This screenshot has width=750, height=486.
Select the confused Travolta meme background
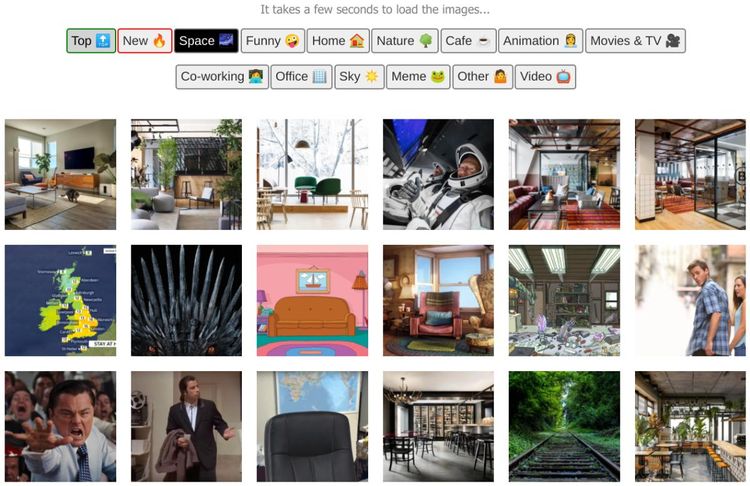point(186,427)
